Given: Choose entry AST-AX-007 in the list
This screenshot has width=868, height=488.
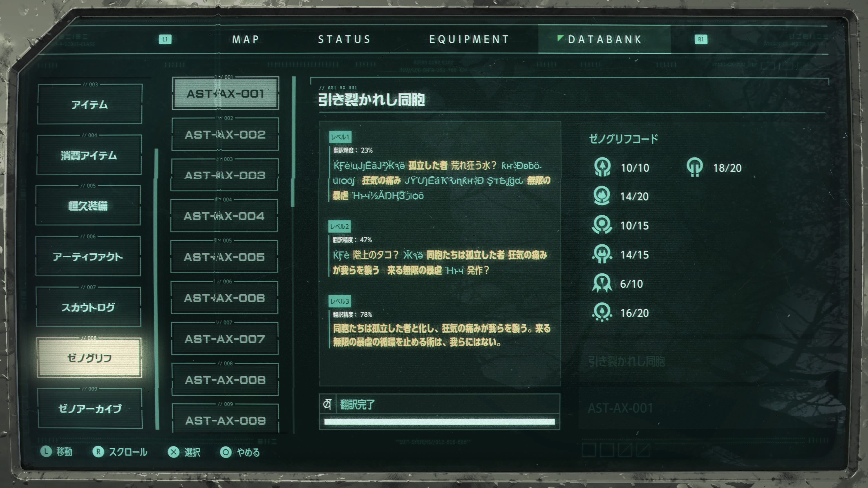Looking at the screenshot, I should tap(225, 338).
